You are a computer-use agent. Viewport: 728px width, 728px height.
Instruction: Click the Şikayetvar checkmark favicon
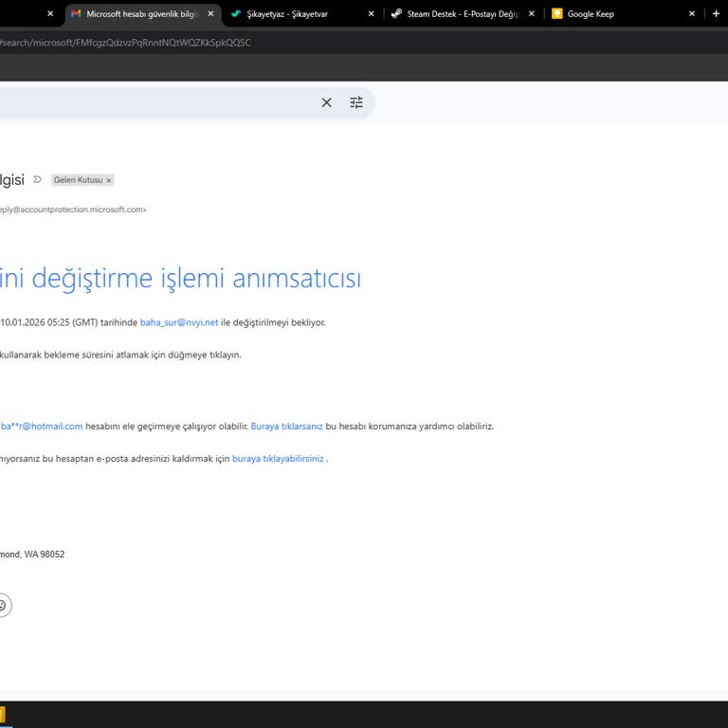tap(236, 14)
